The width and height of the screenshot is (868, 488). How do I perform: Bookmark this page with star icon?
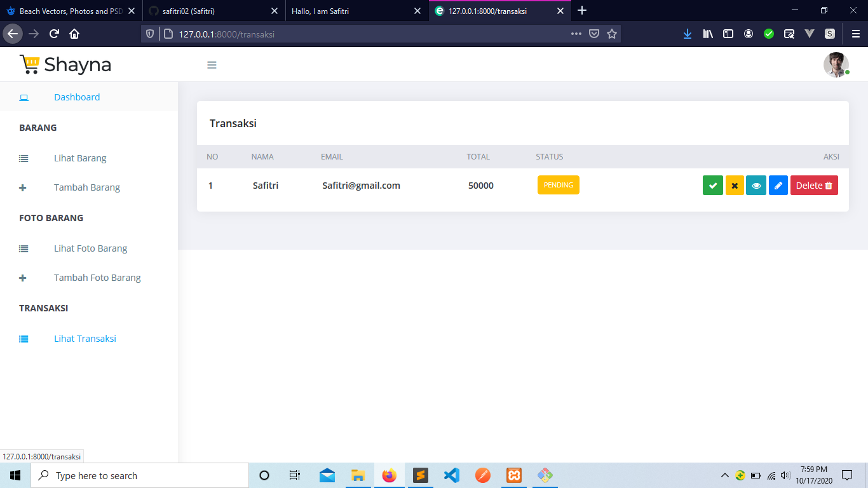click(612, 34)
